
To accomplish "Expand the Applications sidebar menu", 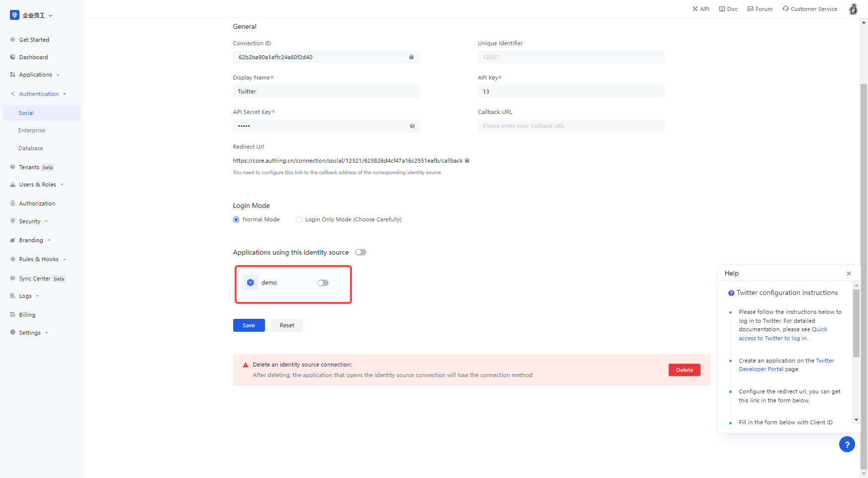I will [36, 75].
